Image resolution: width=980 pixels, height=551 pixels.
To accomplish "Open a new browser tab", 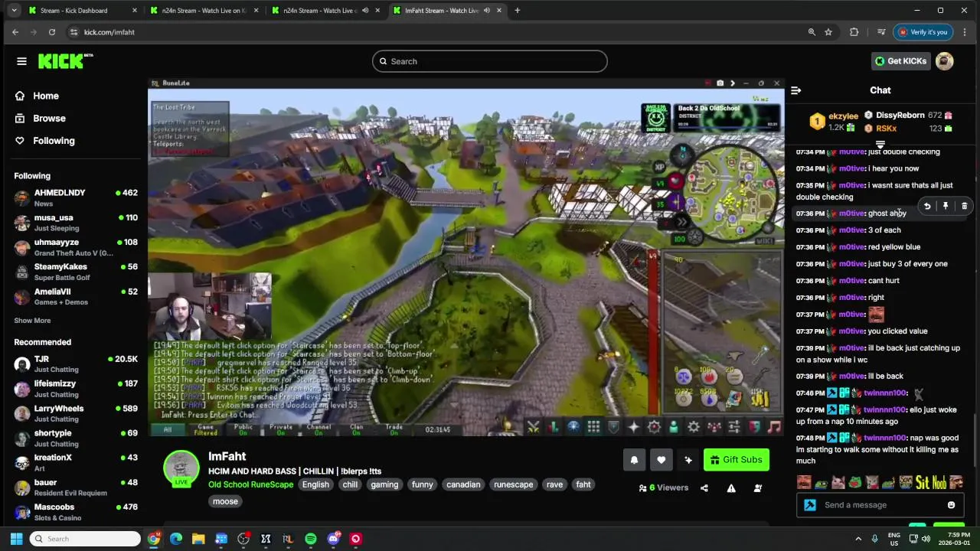I will (x=517, y=11).
